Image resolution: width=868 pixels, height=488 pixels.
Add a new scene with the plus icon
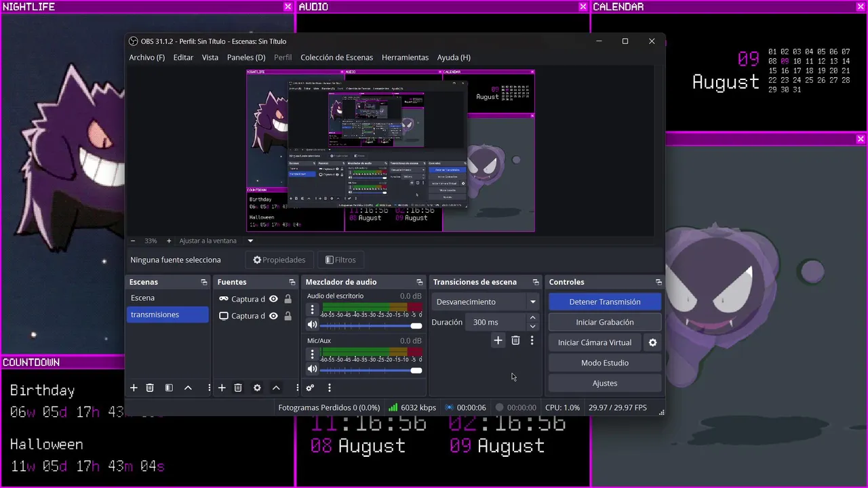[134, 388]
